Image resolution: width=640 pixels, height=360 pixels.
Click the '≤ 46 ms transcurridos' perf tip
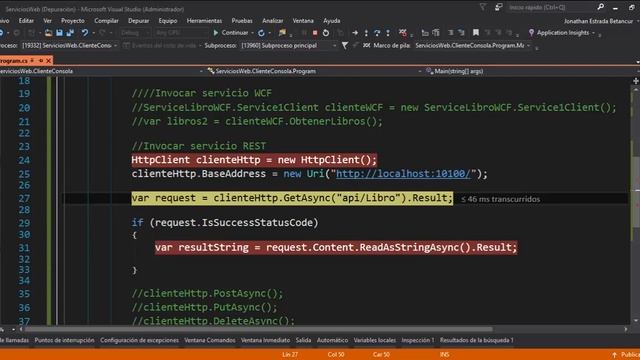(500, 199)
